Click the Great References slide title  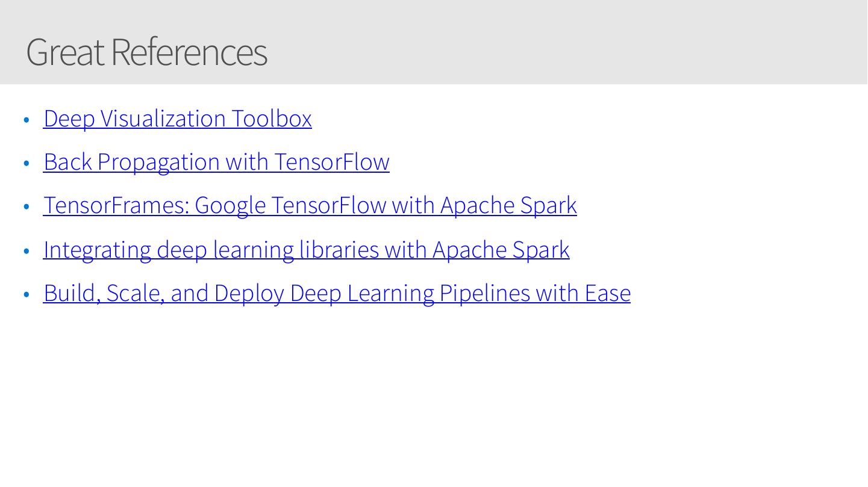click(x=146, y=52)
